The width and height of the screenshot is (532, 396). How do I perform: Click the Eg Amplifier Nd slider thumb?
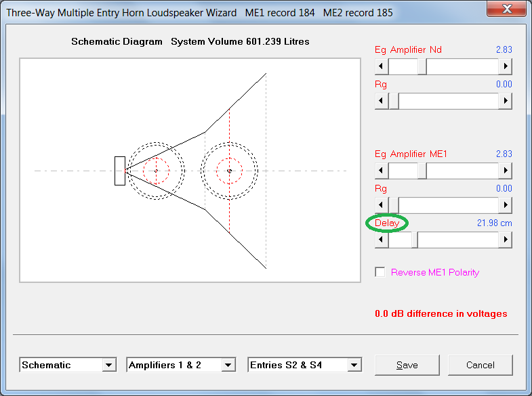(422, 66)
